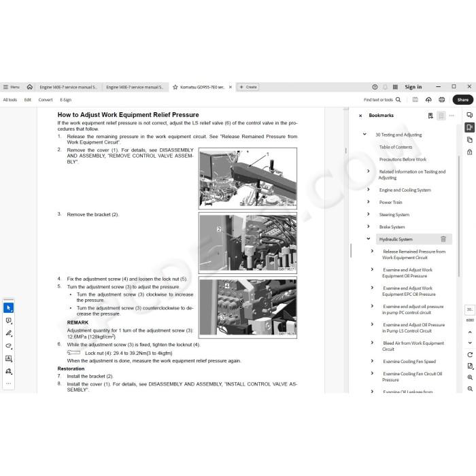Close the Komatsu GD955 tab

click(x=231, y=87)
